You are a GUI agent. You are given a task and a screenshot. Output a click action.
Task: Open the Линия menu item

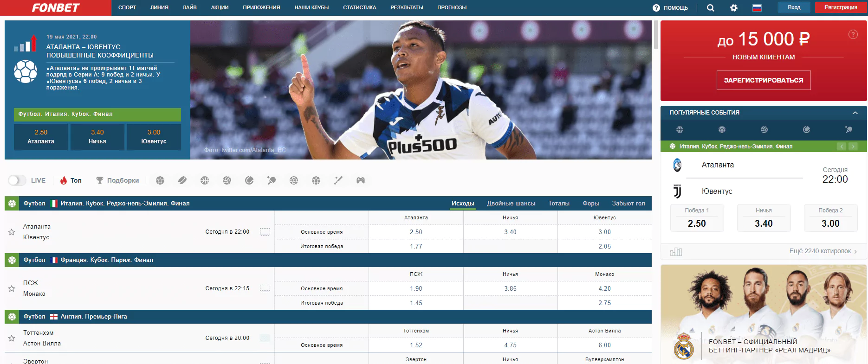pyautogui.click(x=159, y=7)
